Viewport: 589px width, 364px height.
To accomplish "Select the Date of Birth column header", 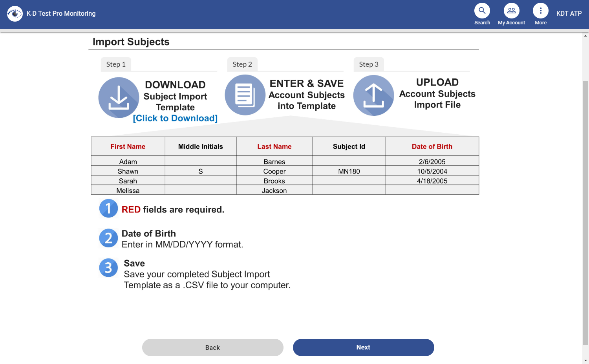I will click(x=432, y=146).
